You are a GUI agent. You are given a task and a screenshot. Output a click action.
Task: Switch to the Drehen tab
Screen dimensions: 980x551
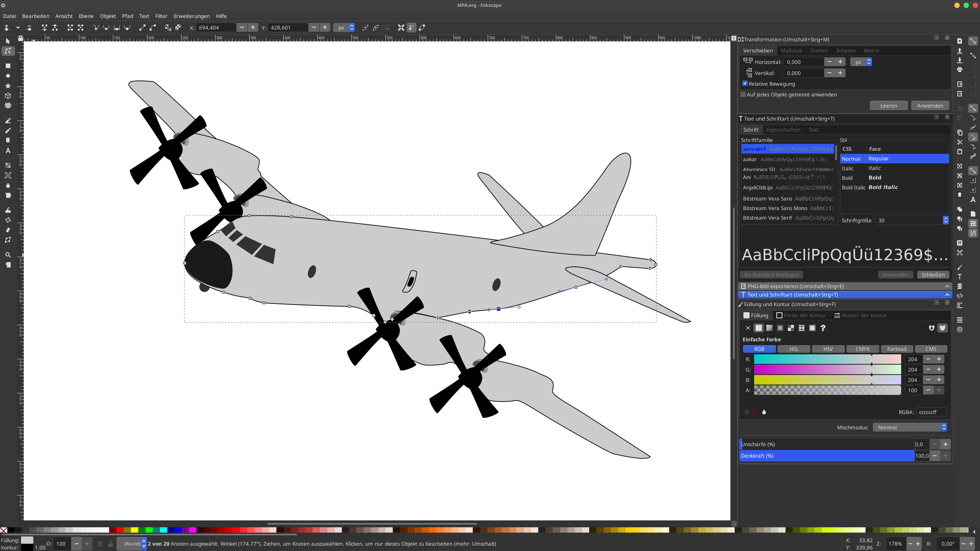819,51
